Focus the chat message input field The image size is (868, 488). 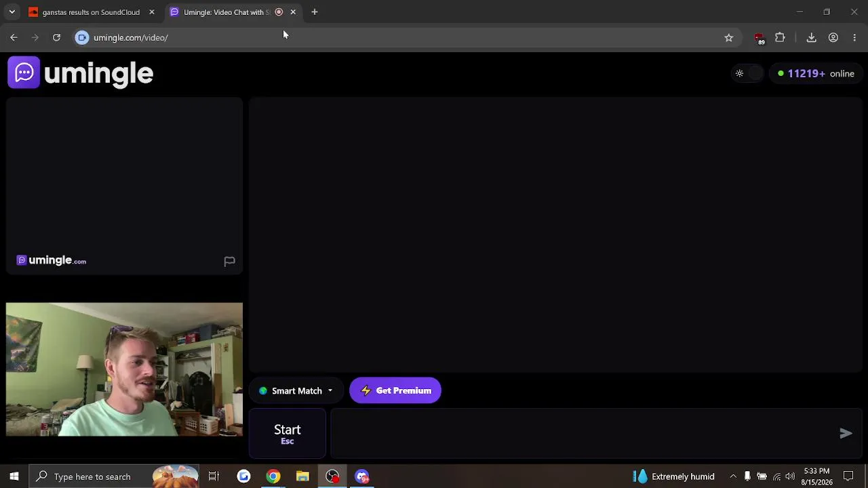[583, 434]
